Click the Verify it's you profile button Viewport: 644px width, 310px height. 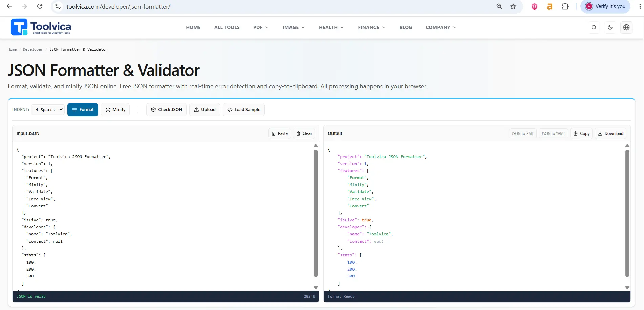tap(605, 6)
